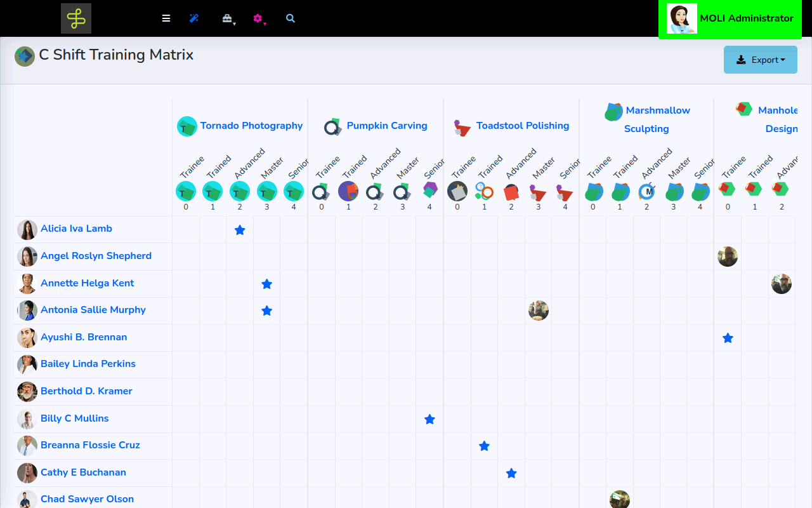Toggle Alicia Iva Lamb's Tornado Advanced star

(x=240, y=230)
